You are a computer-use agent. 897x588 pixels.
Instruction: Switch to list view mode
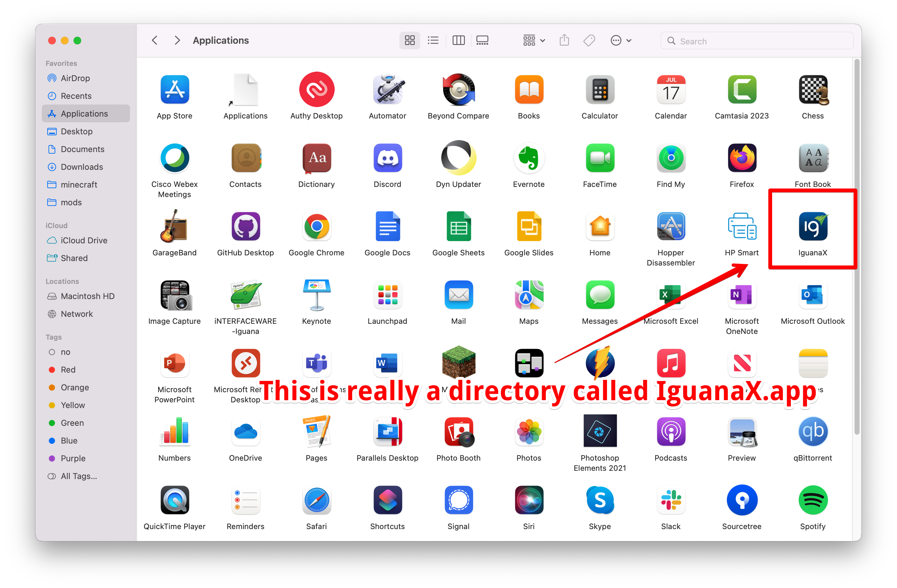point(433,40)
